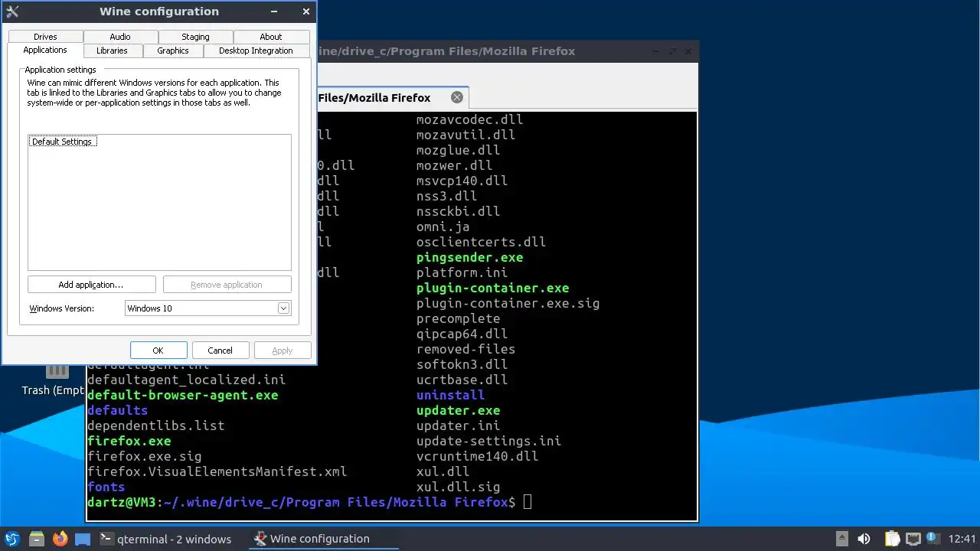980x551 pixels.
Task: Click the uninstall directory name
Action: pyautogui.click(x=451, y=395)
